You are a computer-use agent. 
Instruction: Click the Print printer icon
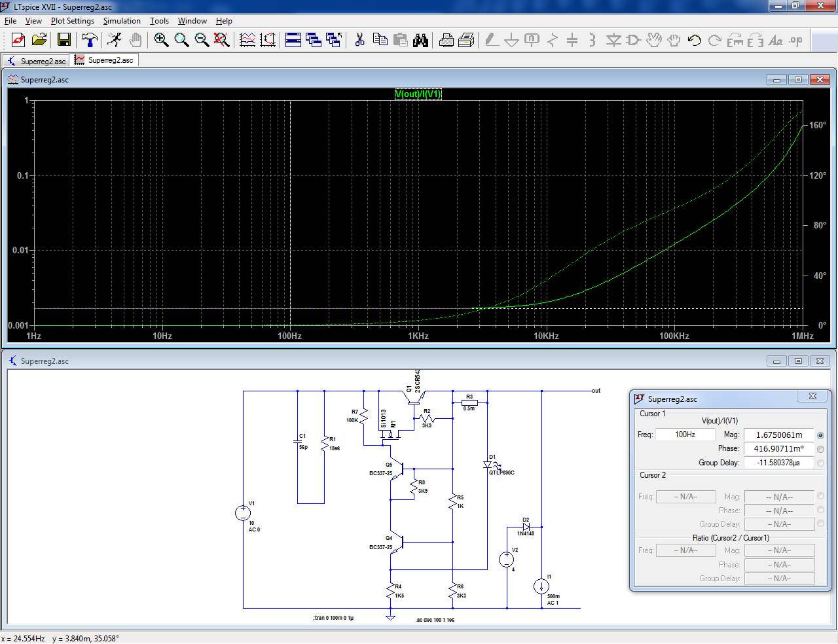[x=446, y=41]
